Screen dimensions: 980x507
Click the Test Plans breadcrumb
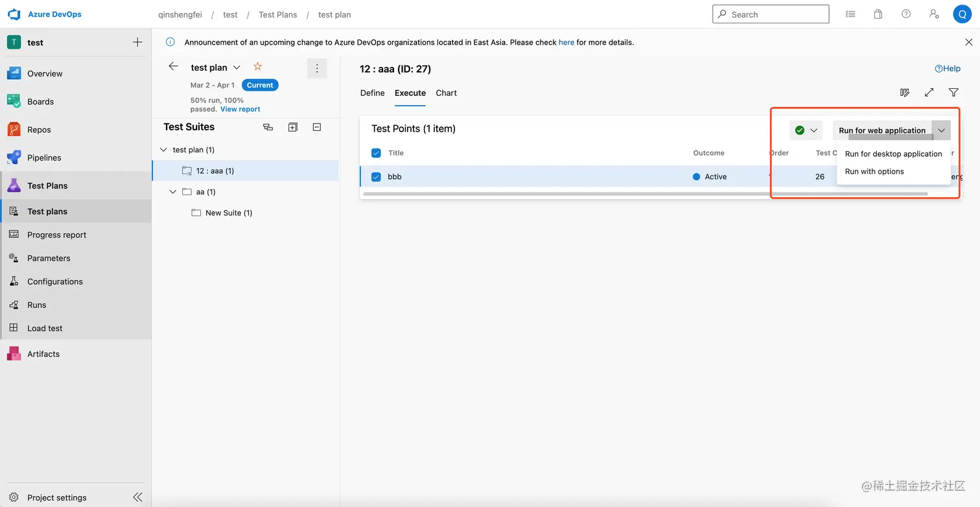click(278, 14)
